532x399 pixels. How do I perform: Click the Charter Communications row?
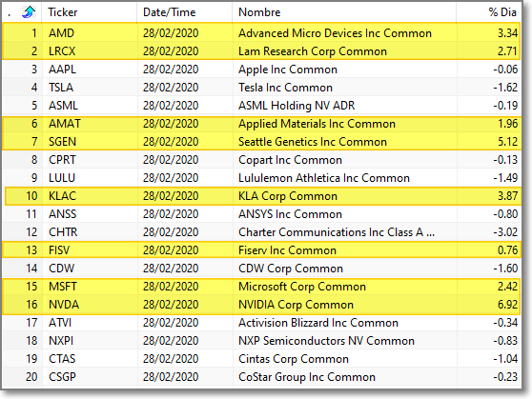click(x=261, y=231)
